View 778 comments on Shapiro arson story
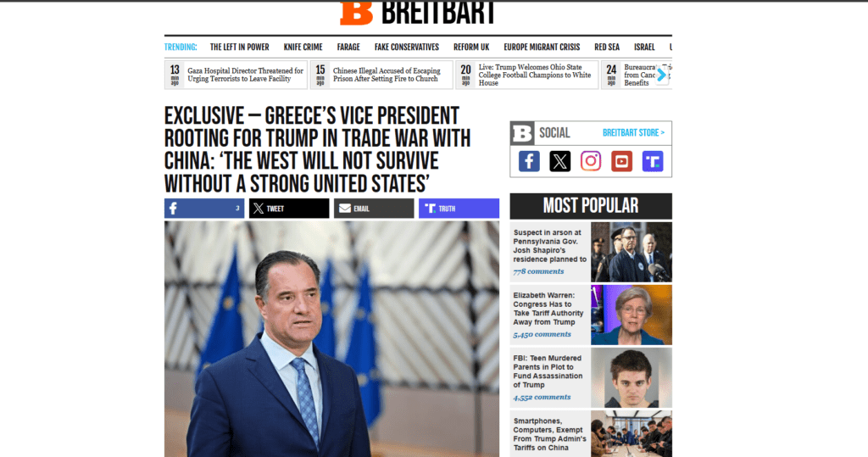868x457 pixels. (538, 271)
